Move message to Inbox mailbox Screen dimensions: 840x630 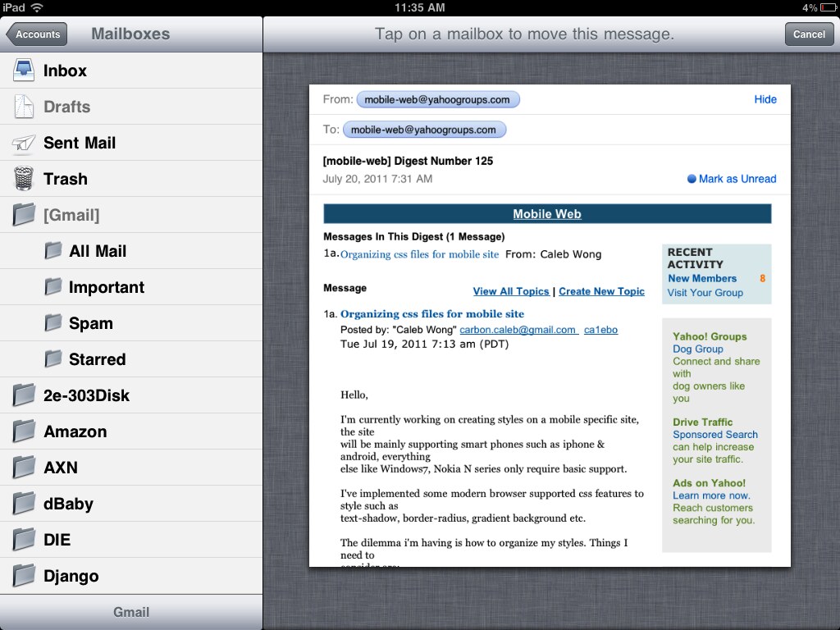coord(131,71)
